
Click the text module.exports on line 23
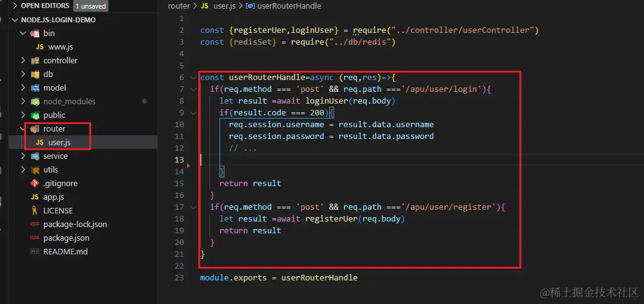[x=233, y=278]
